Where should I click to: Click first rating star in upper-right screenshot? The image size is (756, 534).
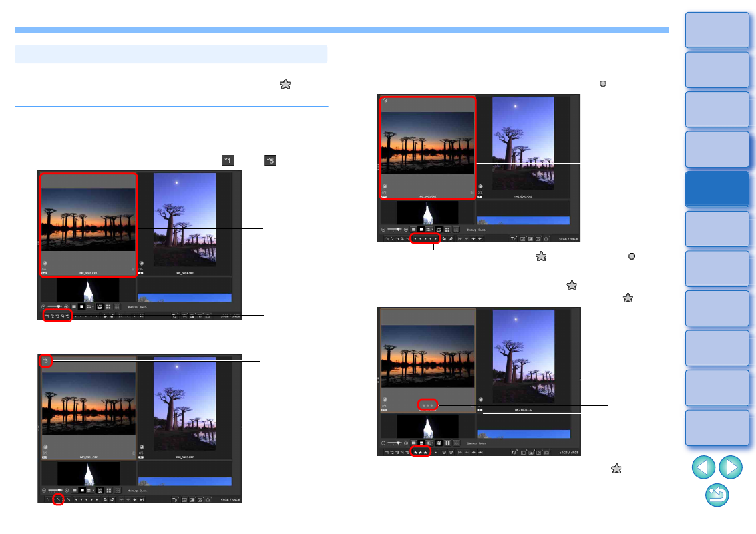415,238
